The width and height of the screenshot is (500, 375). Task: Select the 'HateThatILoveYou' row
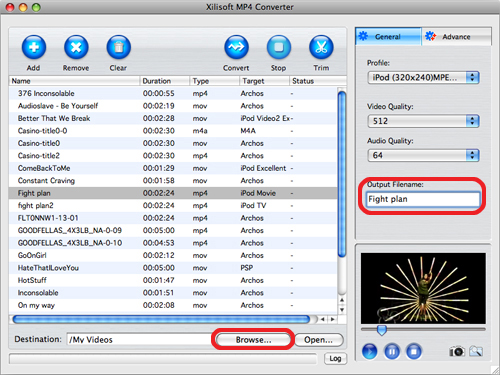[173, 268]
